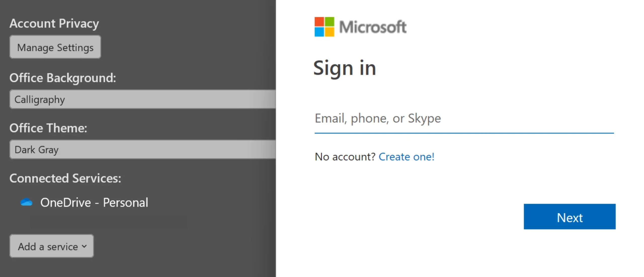
Task: Click the Account Privacy heading
Action: tap(54, 23)
